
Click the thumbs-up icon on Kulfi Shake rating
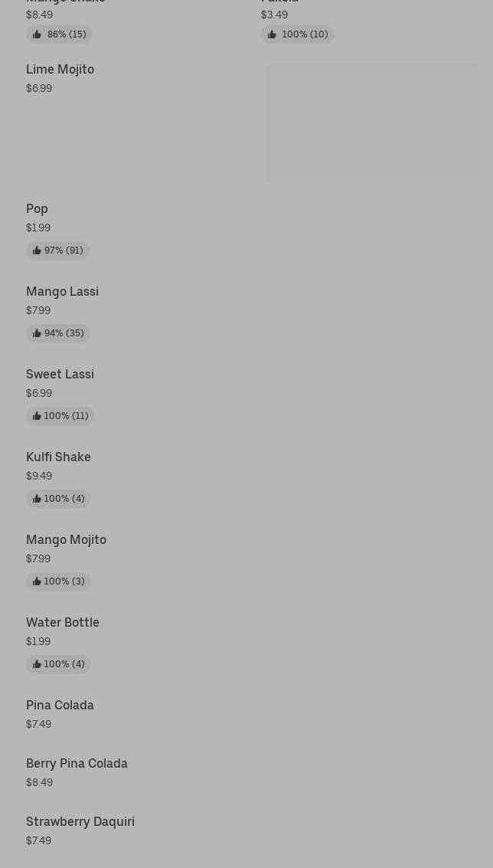(37, 499)
